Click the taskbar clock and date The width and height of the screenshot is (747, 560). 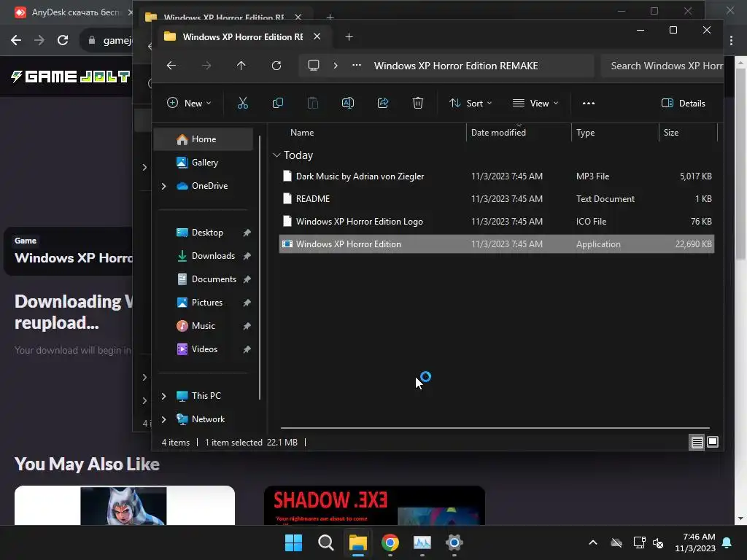(695, 542)
